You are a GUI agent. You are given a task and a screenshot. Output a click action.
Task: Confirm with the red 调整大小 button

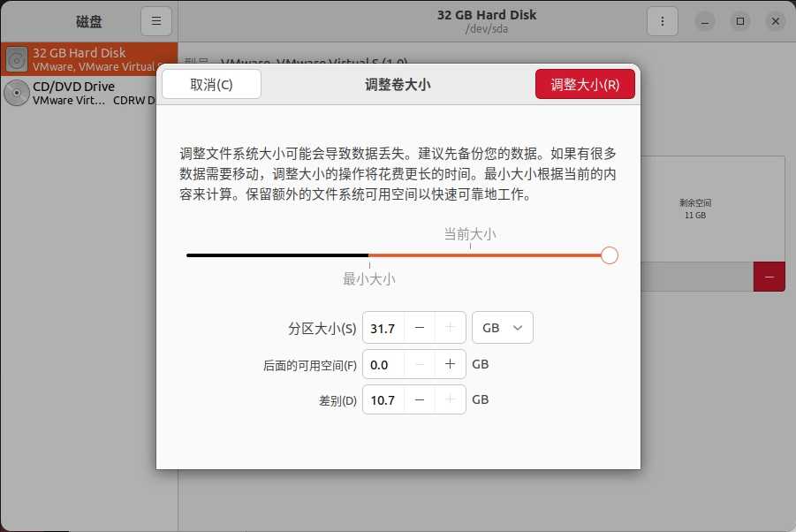coord(585,85)
